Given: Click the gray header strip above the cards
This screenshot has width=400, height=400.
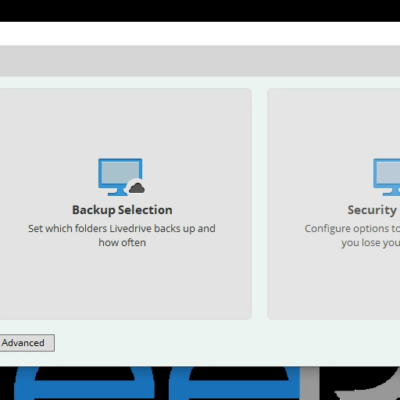Looking at the screenshot, I should 200,61.
